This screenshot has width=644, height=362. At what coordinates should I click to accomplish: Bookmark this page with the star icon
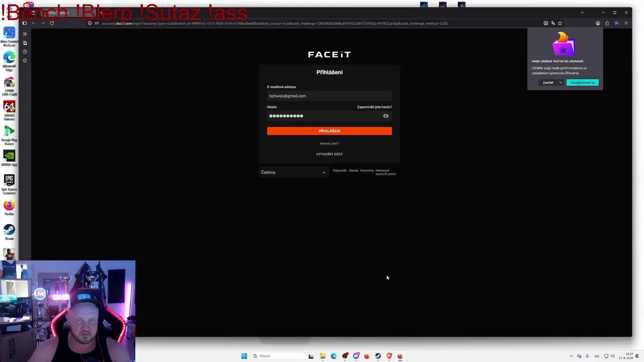[560, 23]
